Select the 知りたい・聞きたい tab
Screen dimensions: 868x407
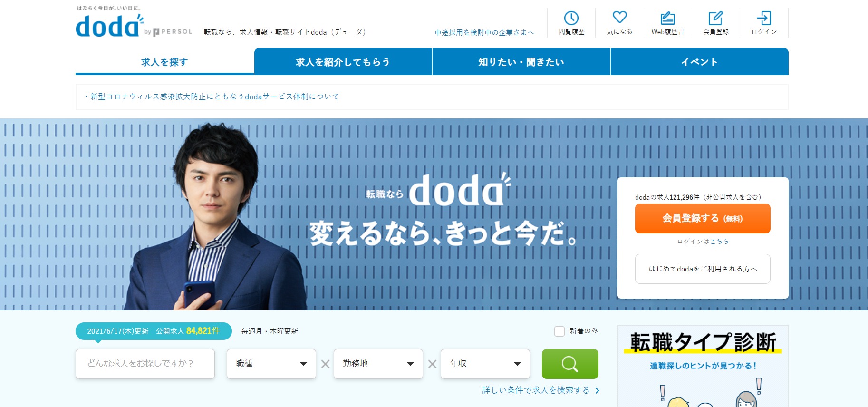[521, 62]
